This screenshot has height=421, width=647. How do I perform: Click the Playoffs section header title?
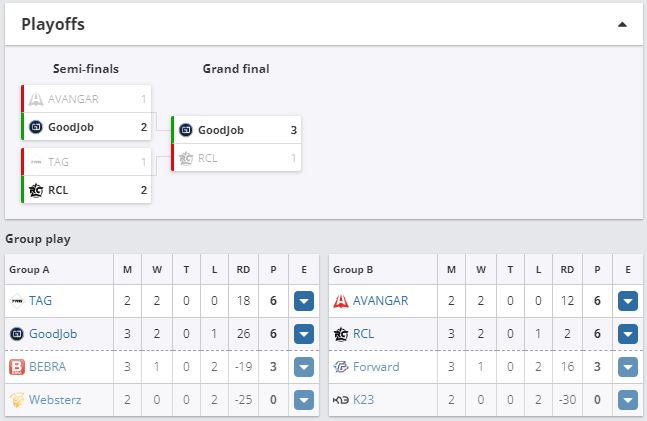click(53, 23)
